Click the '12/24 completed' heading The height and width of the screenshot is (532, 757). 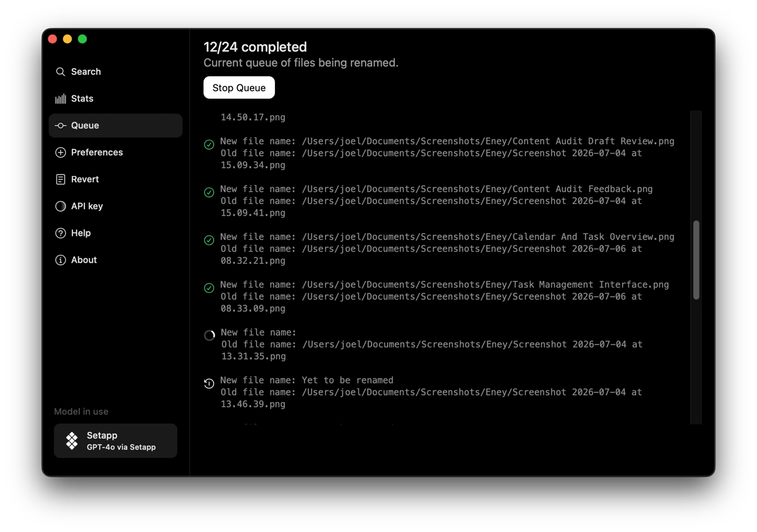click(255, 47)
